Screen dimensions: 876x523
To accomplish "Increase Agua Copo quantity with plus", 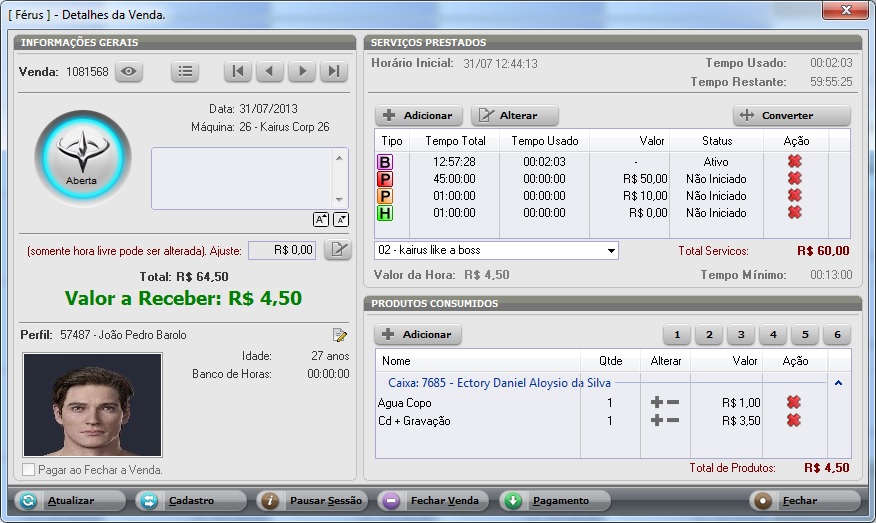I will tap(657, 402).
